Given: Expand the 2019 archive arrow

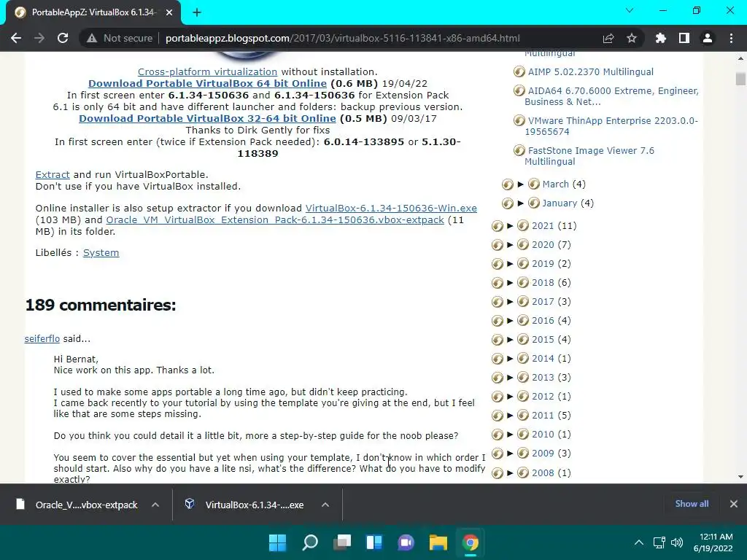Looking at the screenshot, I should (510, 264).
